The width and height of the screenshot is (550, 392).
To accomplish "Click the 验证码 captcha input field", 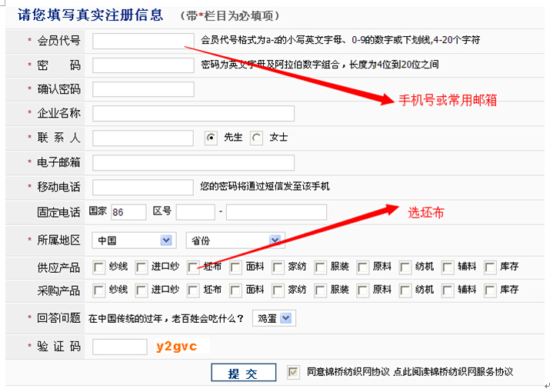I will coord(119,347).
